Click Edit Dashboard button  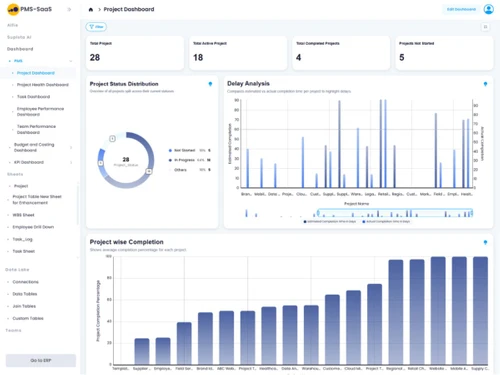pyautogui.click(x=461, y=9)
